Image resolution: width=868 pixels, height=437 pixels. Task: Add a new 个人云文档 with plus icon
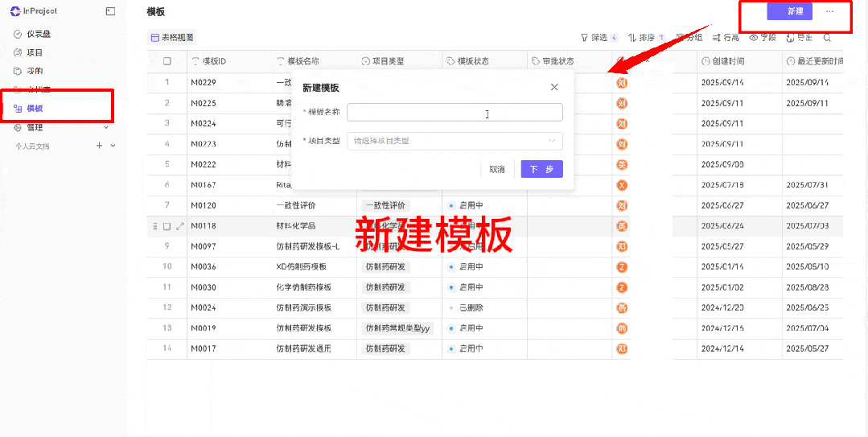pos(99,146)
